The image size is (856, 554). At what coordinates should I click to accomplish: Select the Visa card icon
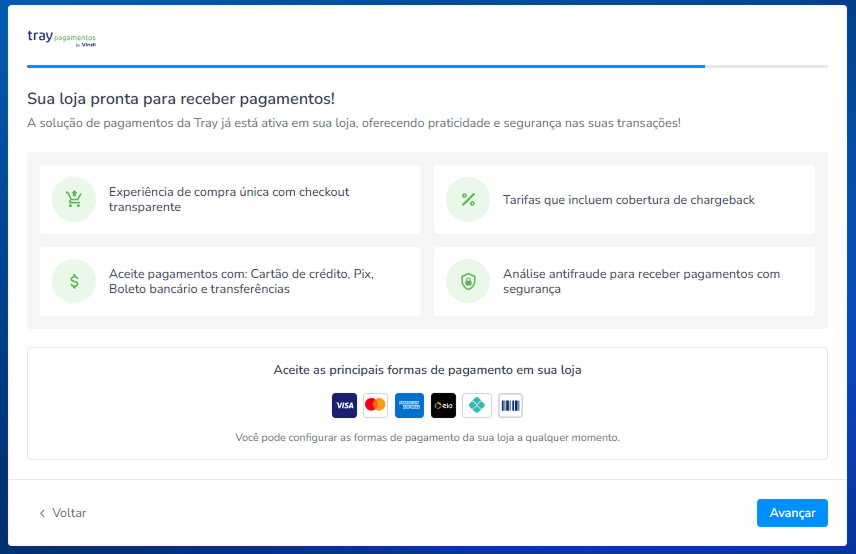[x=344, y=406]
